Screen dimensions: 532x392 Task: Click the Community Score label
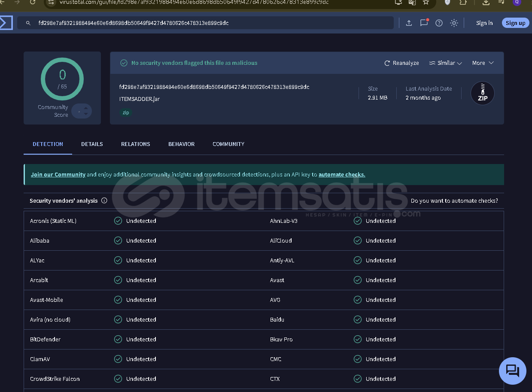click(53, 111)
